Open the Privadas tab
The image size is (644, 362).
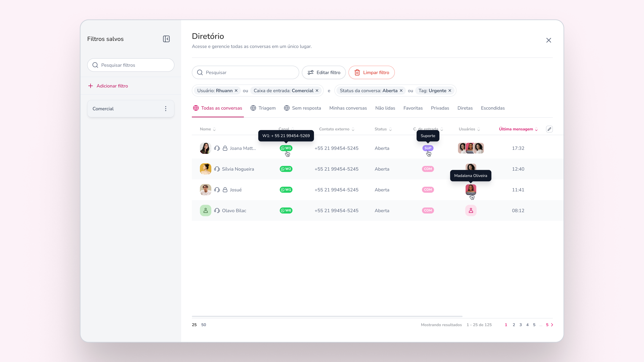pos(440,108)
